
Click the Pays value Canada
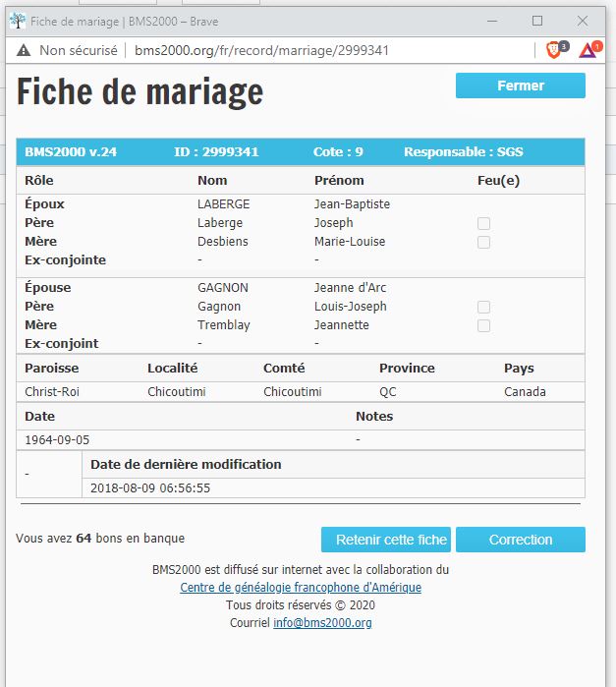click(525, 392)
